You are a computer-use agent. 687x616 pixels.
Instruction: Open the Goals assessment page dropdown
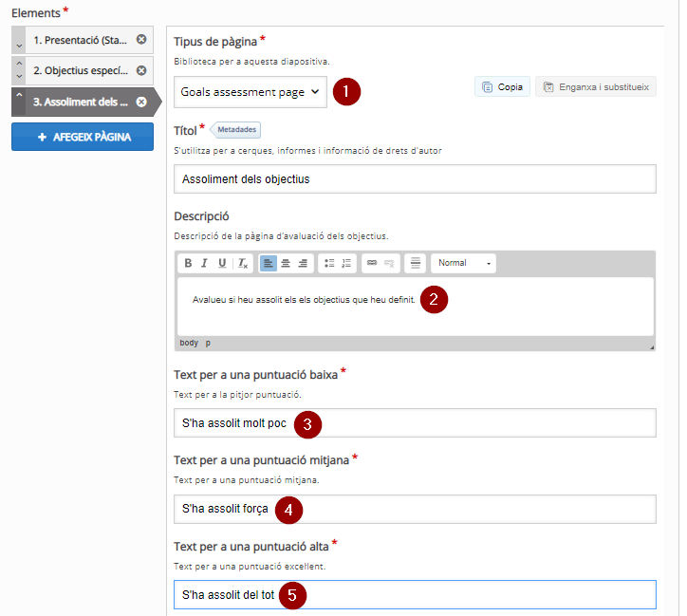pos(251,92)
